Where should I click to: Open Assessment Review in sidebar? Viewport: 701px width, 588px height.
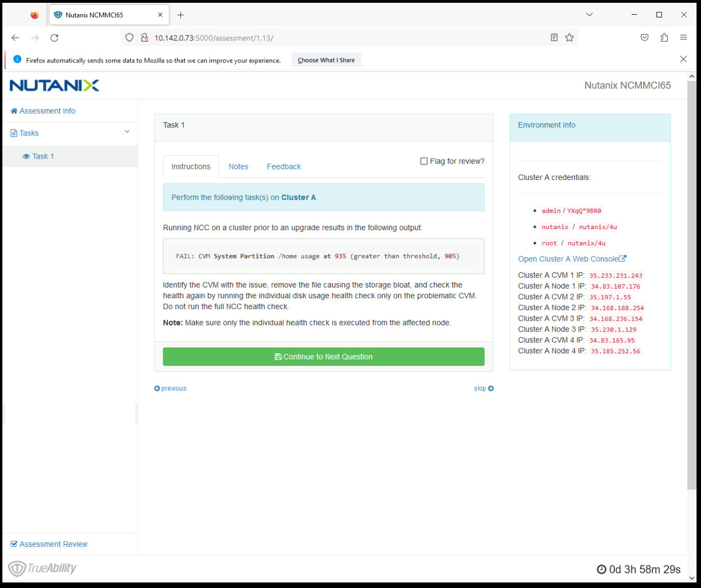[x=49, y=544]
